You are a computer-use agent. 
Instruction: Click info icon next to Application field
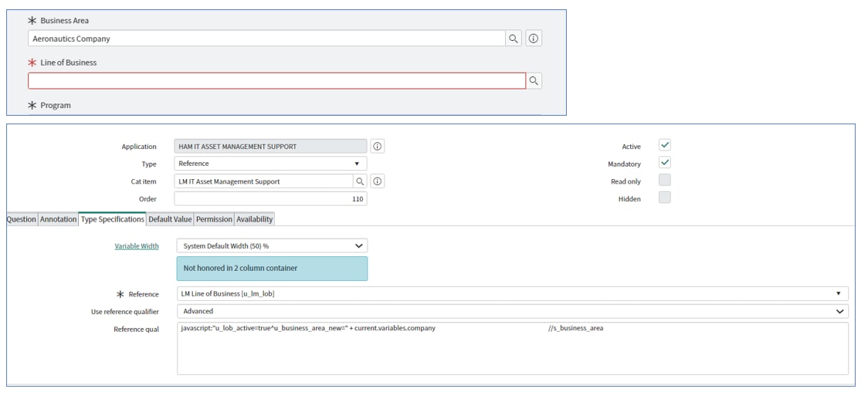coord(378,147)
